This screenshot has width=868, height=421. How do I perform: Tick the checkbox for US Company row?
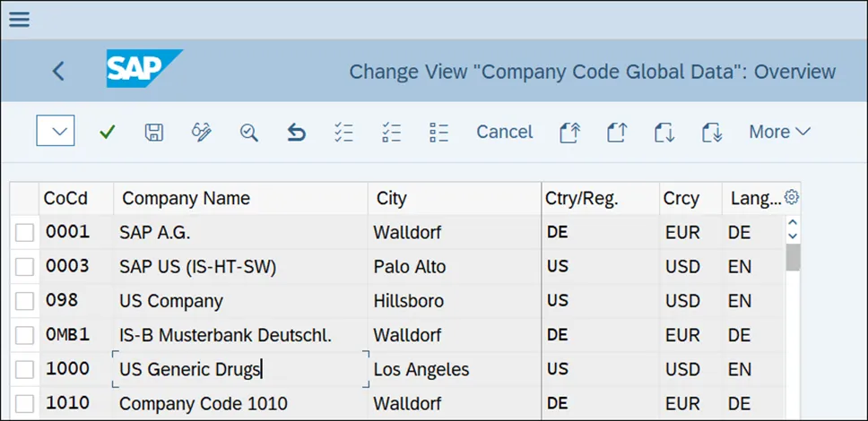[x=25, y=301]
